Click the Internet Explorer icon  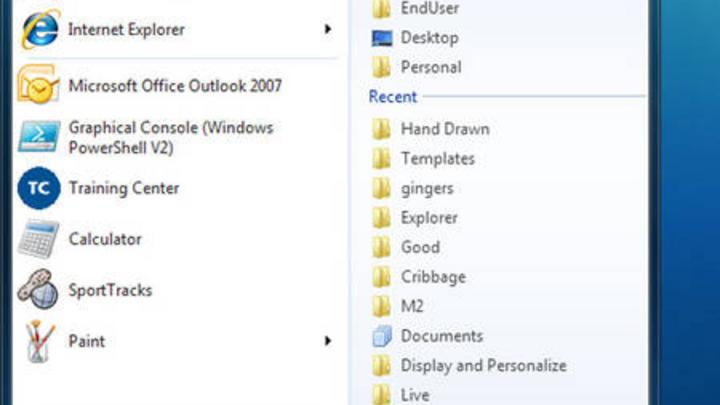(38, 30)
